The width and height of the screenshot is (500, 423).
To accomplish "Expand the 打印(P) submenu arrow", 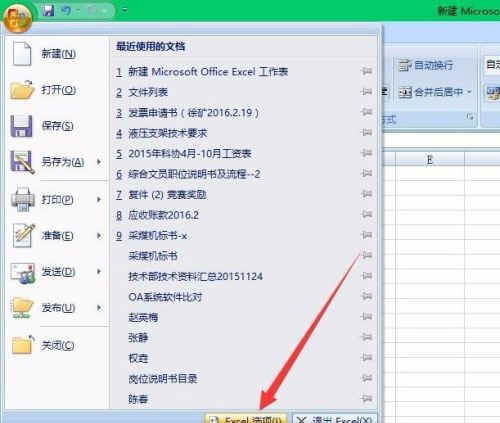I will pyautogui.click(x=99, y=199).
